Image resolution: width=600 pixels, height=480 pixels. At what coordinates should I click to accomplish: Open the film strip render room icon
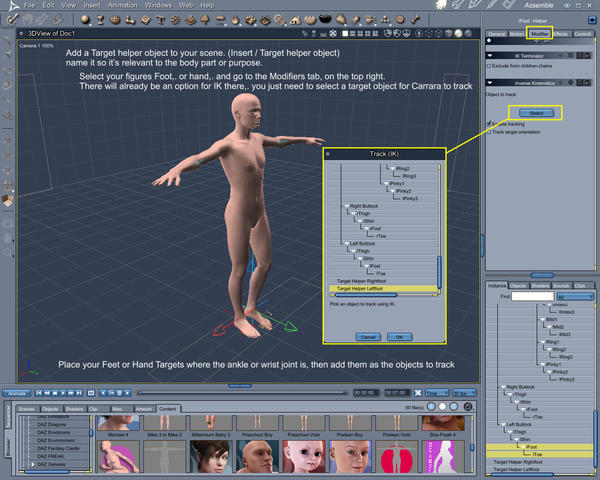click(x=509, y=5)
